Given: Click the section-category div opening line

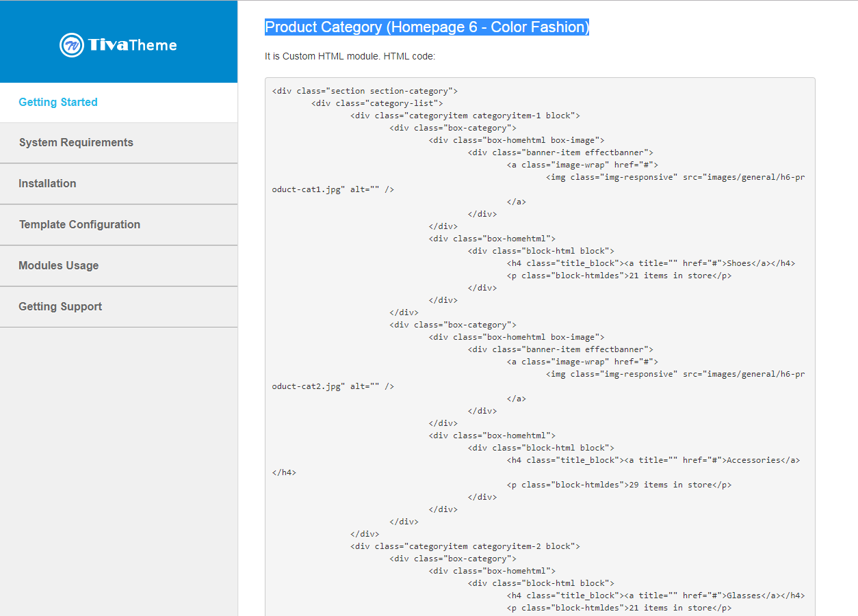Looking at the screenshot, I should click(365, 91).
